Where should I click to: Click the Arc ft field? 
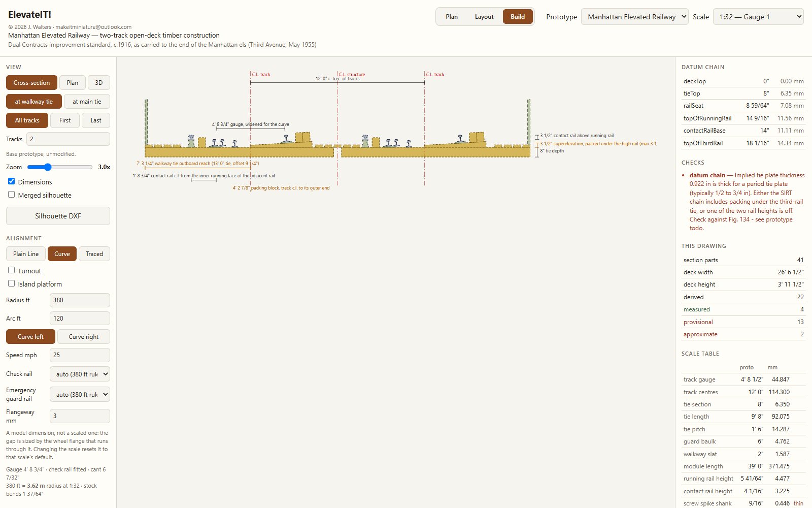[80, 319]
